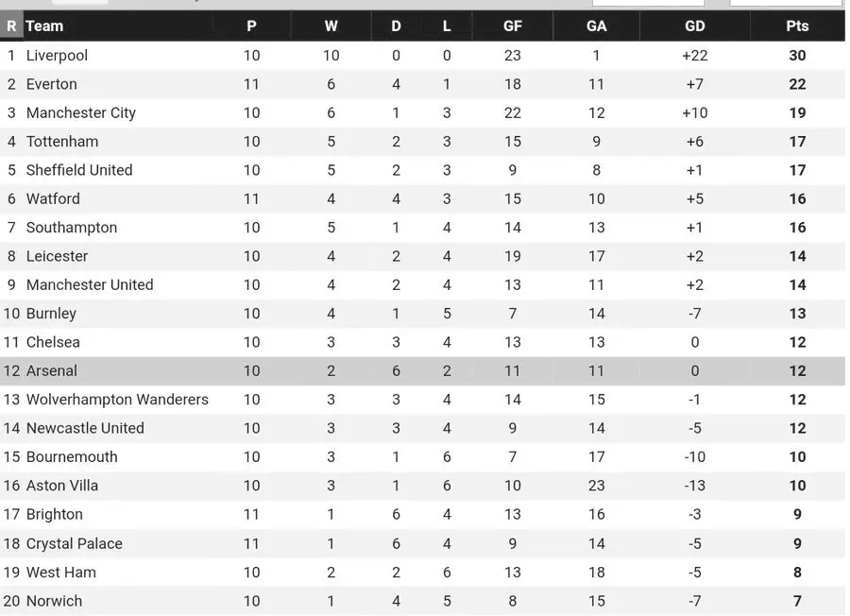Sort by the GF column header
Viewport: 850px width, 616px height.
coord(513,26)
